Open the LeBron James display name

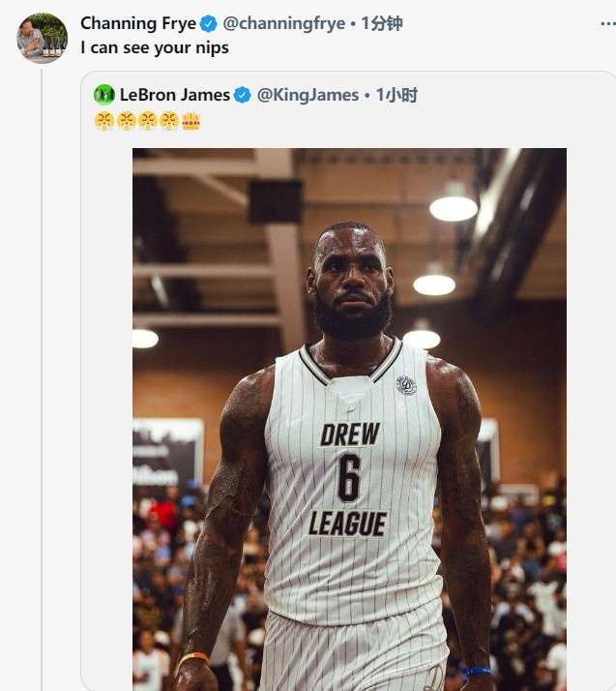[x=175, y=95]
